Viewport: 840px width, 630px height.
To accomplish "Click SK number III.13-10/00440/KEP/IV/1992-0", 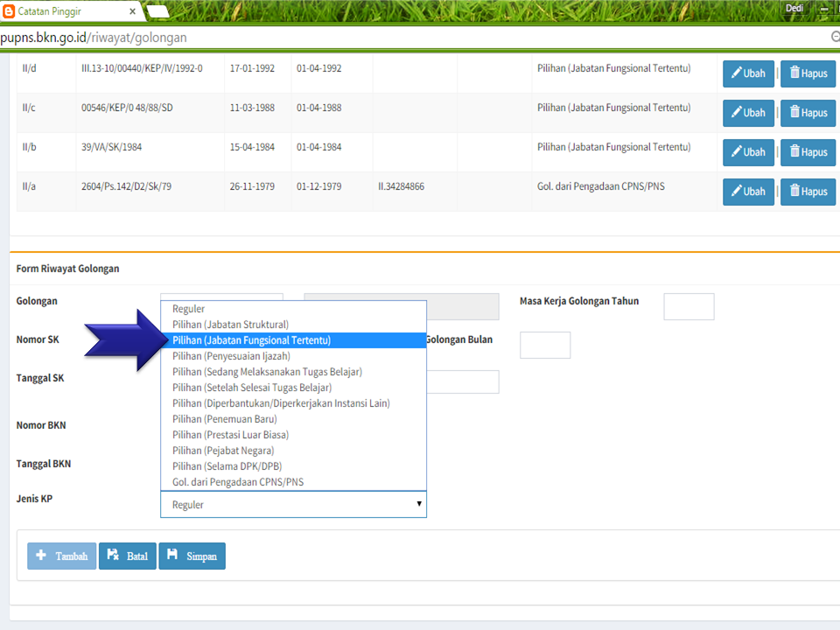I will pyautogui.click(x=142, y=68).
